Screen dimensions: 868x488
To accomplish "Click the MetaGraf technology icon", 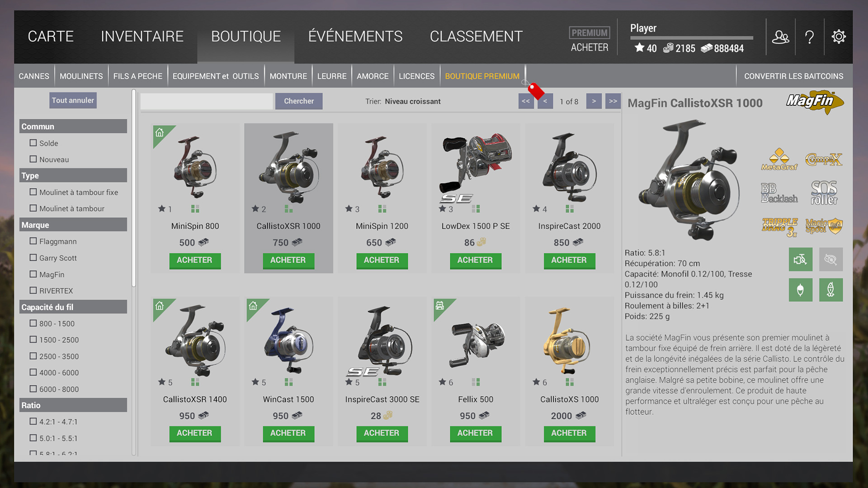I will [x=779, y=160].
